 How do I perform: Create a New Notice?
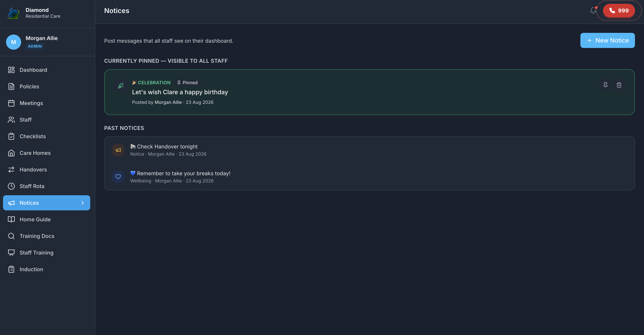(608, 40)
